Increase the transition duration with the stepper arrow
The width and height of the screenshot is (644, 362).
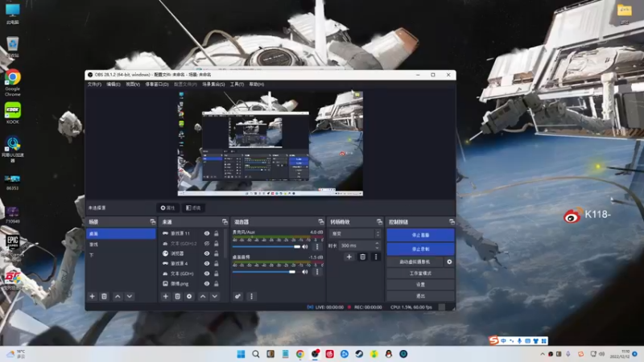pos(377,244)
